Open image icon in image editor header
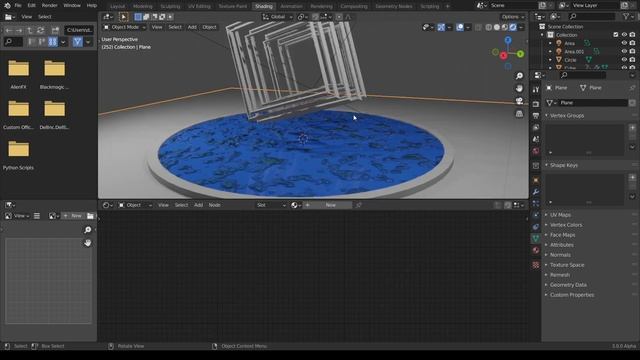Viewport: 640px width, 360px height. pos(90,216)
